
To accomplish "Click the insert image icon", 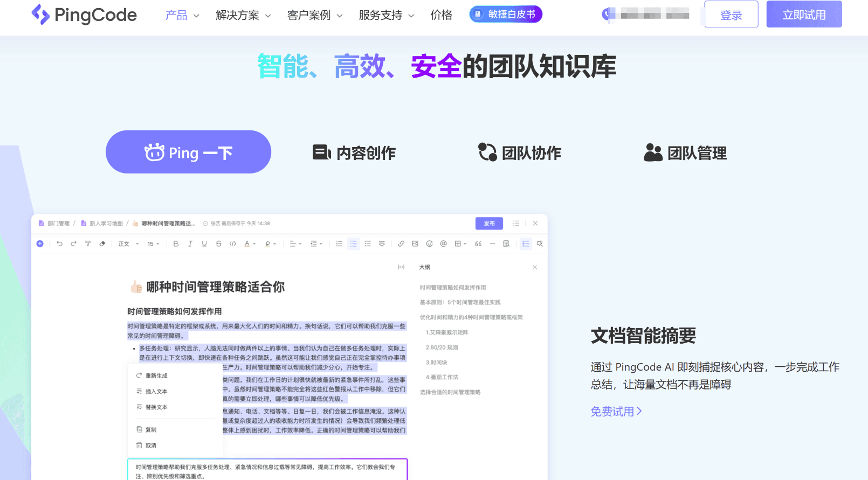I will click(415, 244).
